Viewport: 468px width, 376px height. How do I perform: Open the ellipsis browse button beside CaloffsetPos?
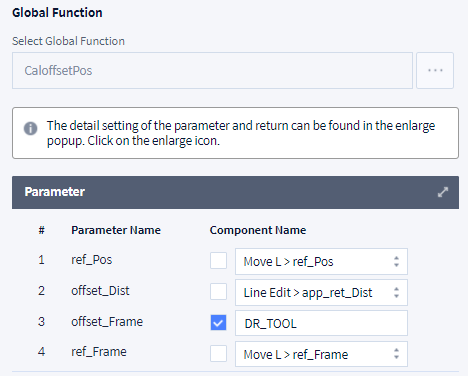point(435,70)
